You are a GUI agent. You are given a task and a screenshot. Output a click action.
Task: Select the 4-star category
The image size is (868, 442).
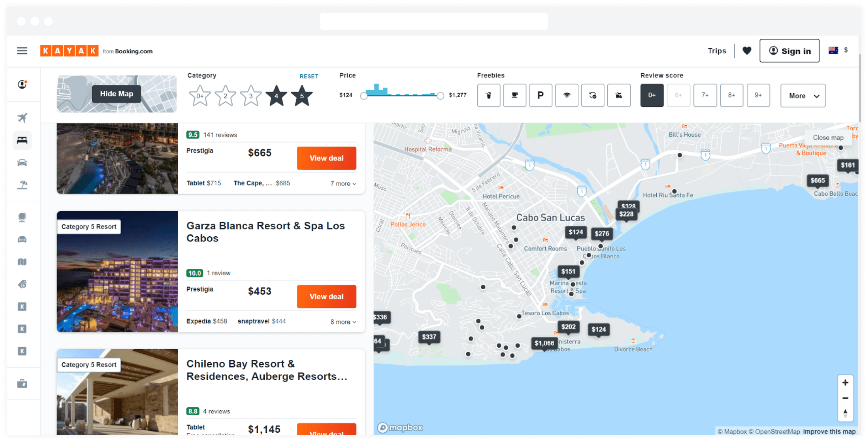point(276,95)
